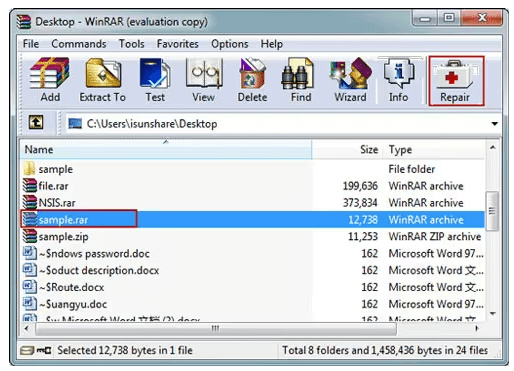
Task: Click the vertical scrollbar up arrow
Action: coord(493,147)
